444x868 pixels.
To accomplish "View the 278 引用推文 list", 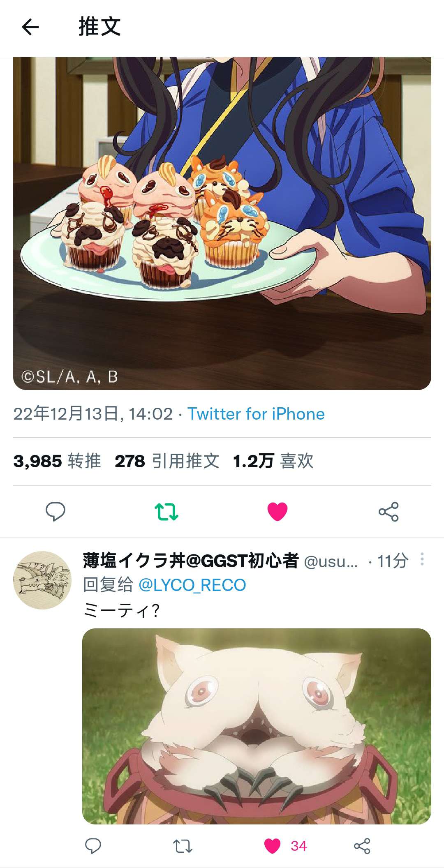I will coord(167,461).
